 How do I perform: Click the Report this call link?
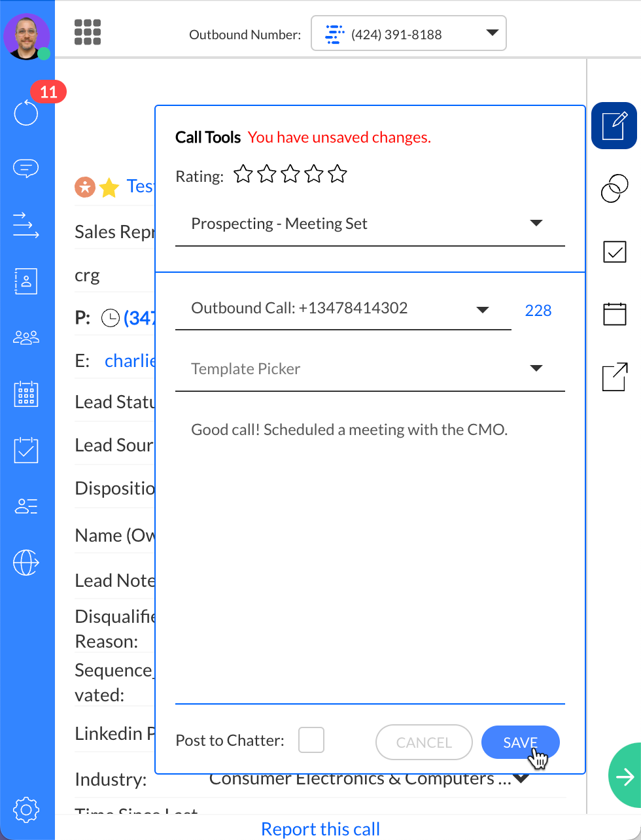(320, 829)
